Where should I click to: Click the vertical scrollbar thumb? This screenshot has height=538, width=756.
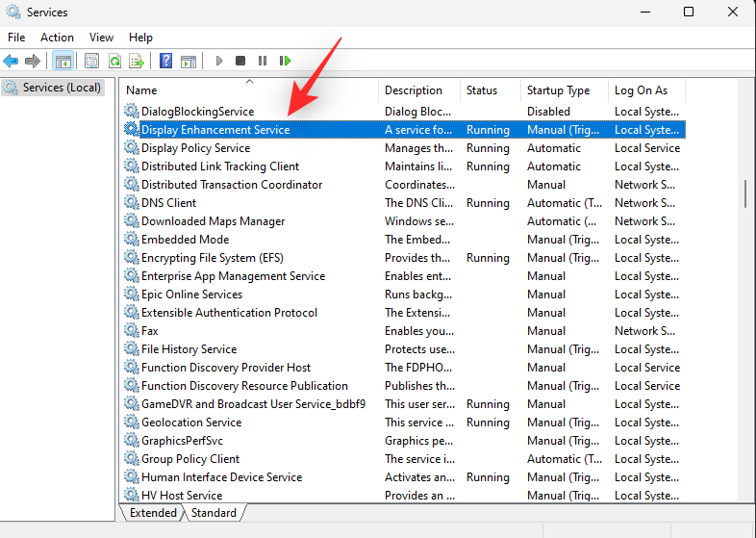point(745,192)
